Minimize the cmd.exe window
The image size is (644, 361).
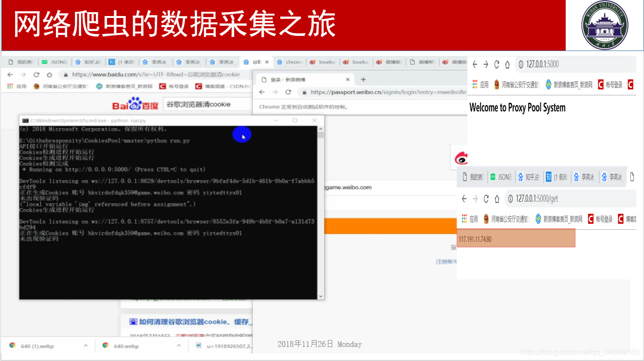point(276,120)
